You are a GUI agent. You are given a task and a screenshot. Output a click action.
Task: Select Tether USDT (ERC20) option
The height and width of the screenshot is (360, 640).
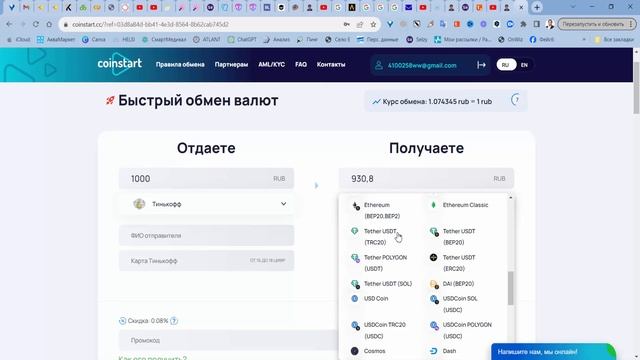(x=453, y=263)
